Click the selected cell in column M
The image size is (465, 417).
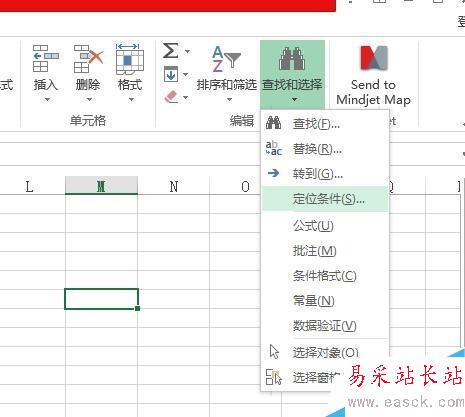pyautogui.click(x=101, y=299)
